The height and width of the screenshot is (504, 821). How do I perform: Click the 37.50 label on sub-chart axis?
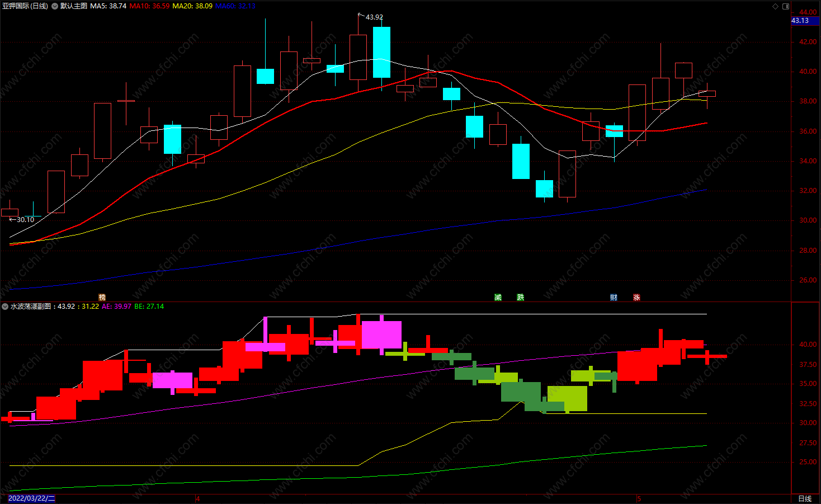[x=808, y=364]
